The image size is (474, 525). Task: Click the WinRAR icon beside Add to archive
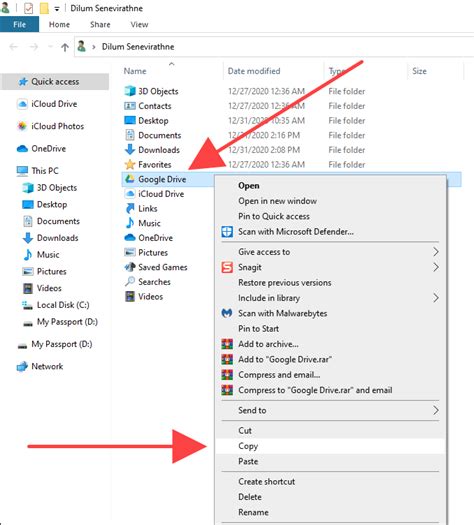[x=227, y=344]
